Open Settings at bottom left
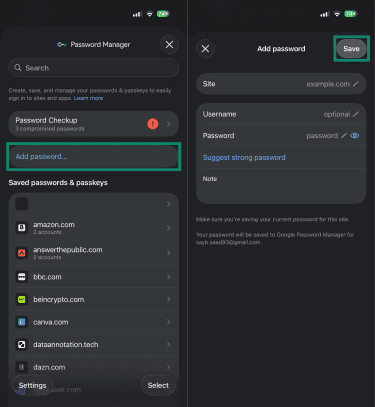This screenshot has width=375, height=407. 32,385
